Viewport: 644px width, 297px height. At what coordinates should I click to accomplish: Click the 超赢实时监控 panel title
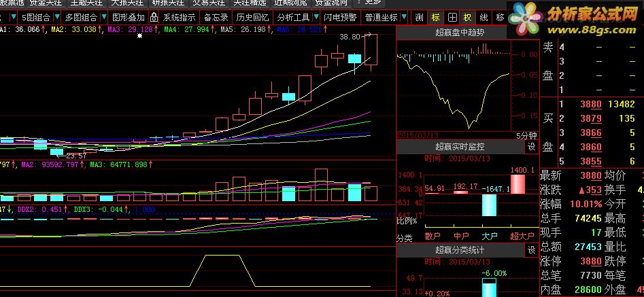460,146
